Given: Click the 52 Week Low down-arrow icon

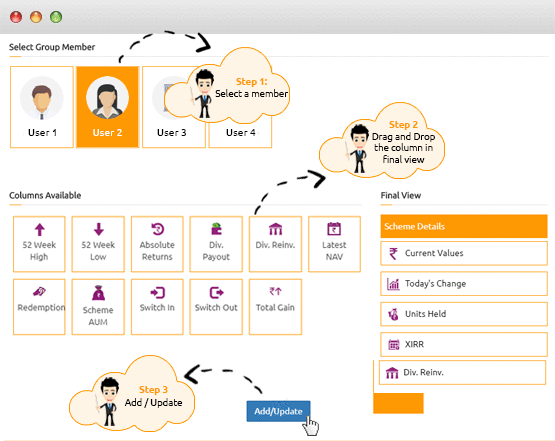Looking at the screenshot, I should click(x=98, y=229).
